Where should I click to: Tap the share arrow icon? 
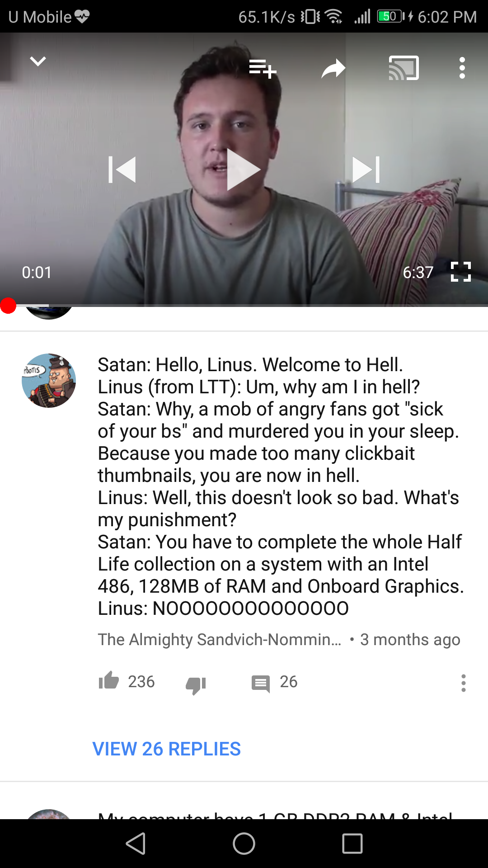[333, 69]
